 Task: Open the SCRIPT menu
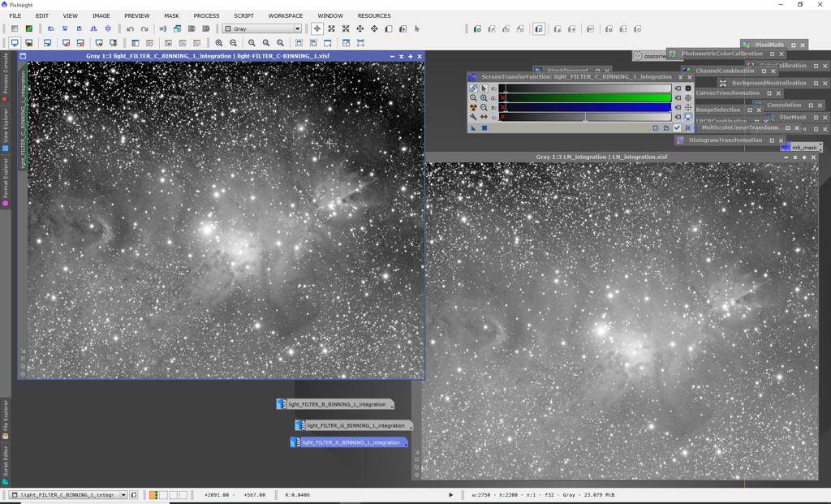pos(243,16)
